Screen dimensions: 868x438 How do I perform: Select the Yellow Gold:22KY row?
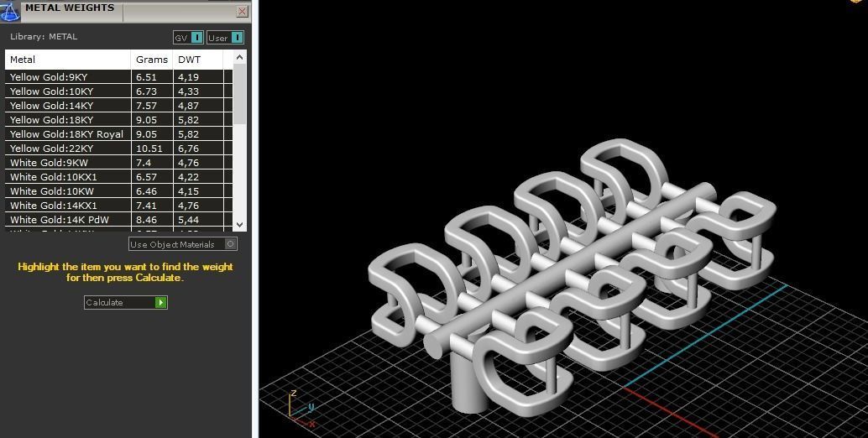coord(118,149)
